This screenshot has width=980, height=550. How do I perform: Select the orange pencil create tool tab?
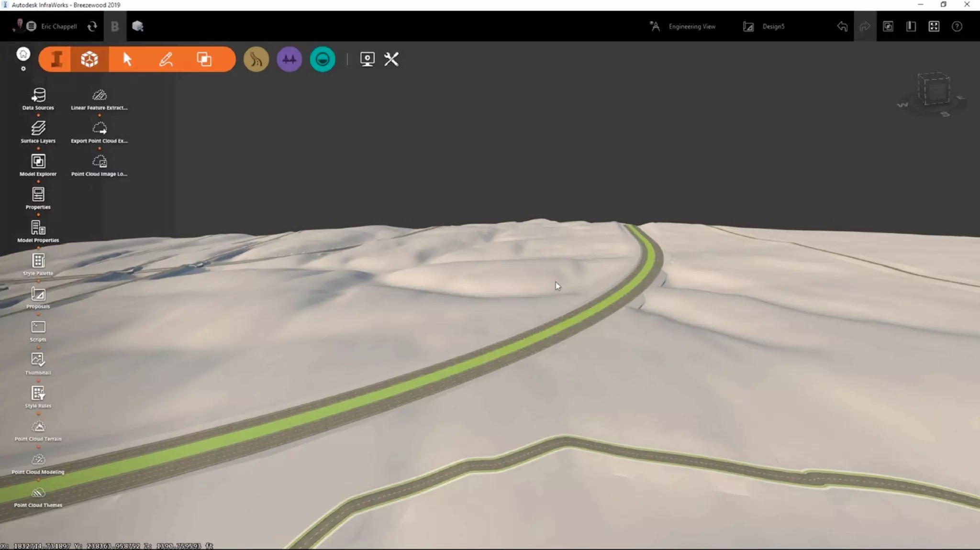166,59
